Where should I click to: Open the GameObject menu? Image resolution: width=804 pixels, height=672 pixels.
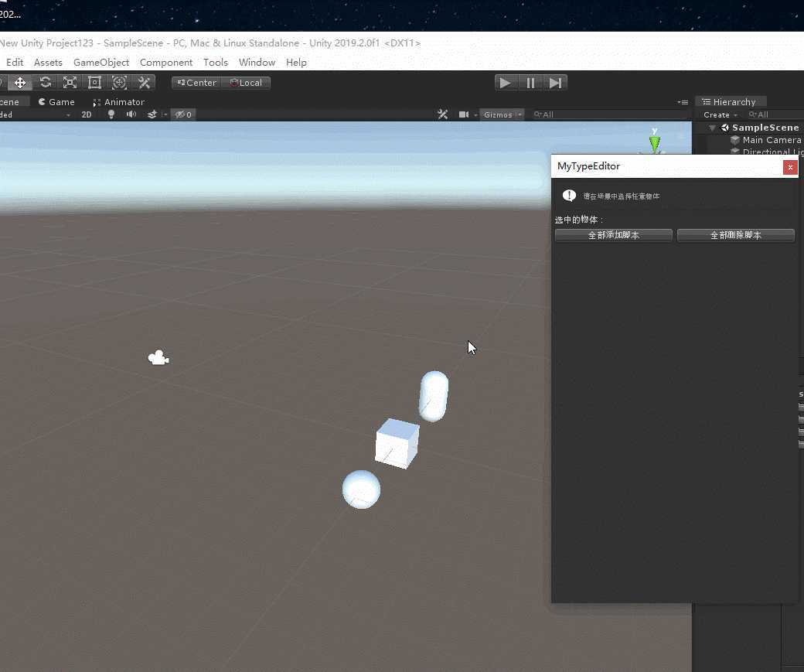[101, 62]
